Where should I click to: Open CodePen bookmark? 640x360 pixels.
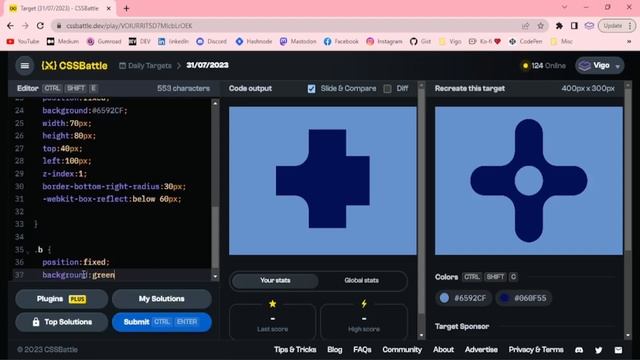[x=525, y=42]
